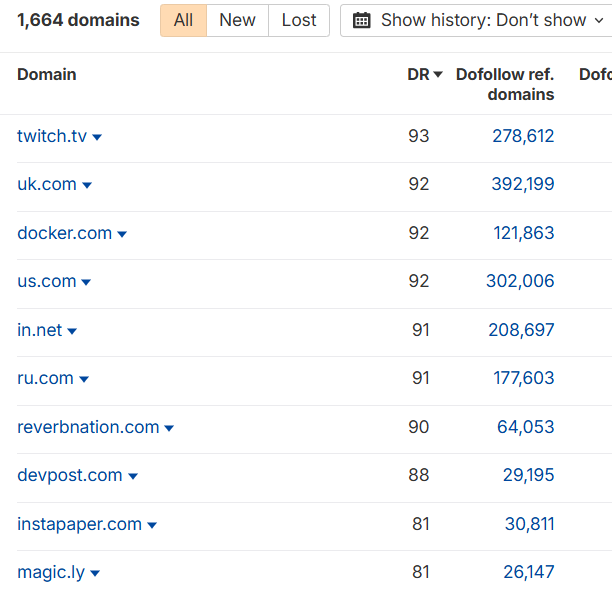Open the instapaper.com domain link
The image size is (612, 595).
tap(80, 524)
